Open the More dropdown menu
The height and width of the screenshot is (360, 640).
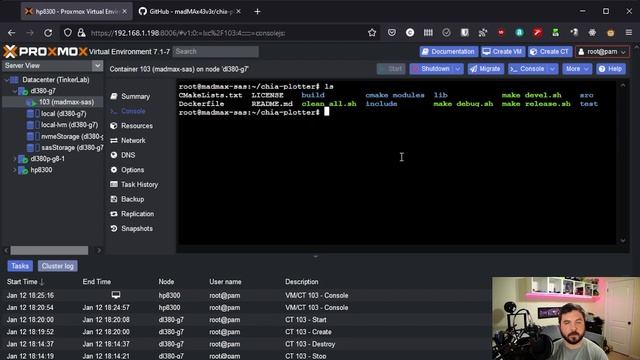coord(577,69)
